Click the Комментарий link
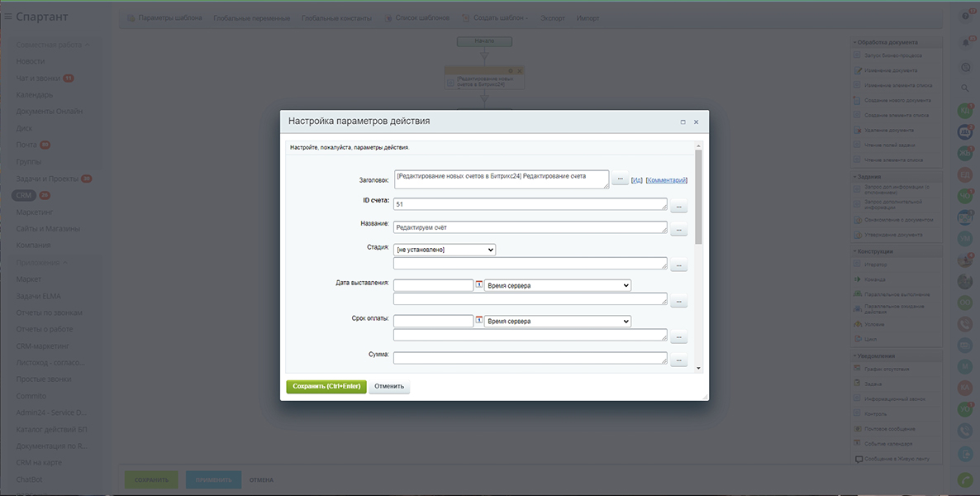The height and width of the screenshot is (496, 980). pos(666,179)
